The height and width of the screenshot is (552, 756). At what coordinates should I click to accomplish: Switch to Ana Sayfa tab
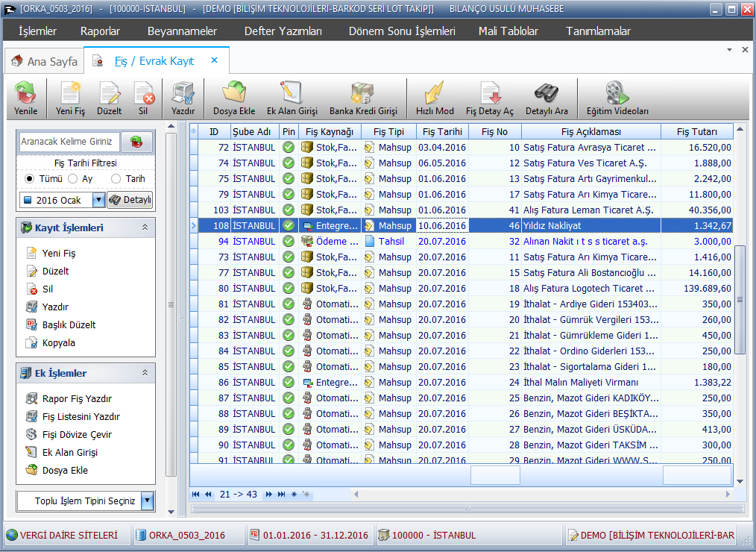click(x=44, y=61)
